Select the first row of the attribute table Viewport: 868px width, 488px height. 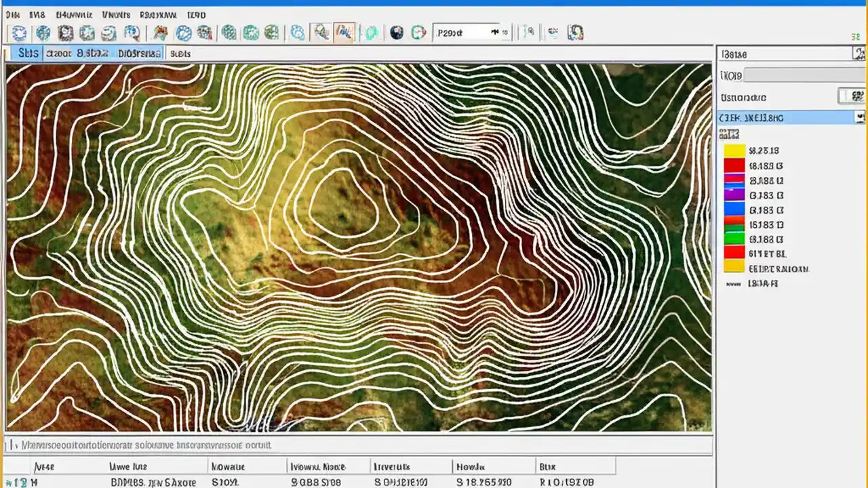click(271, 482)
